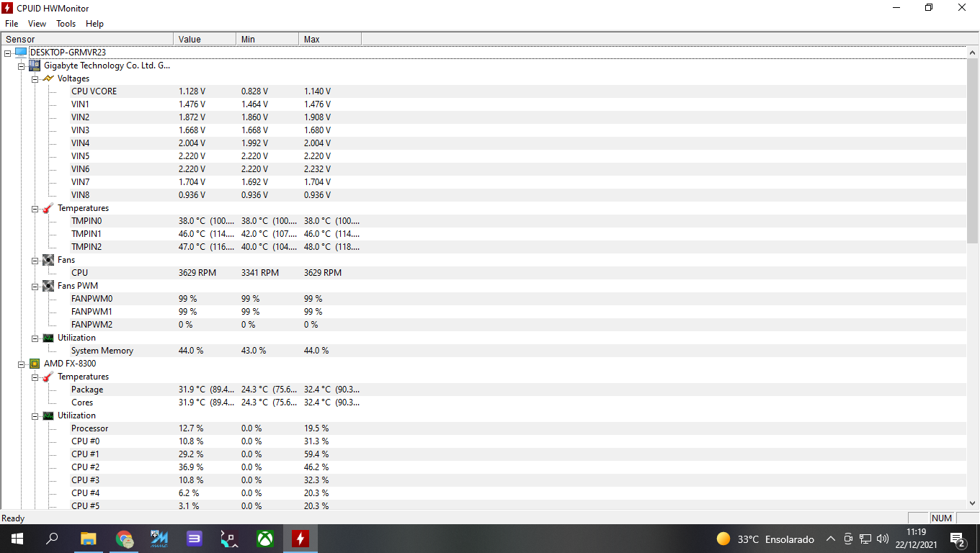Open the clock showing 11:19

pos(917,539)
